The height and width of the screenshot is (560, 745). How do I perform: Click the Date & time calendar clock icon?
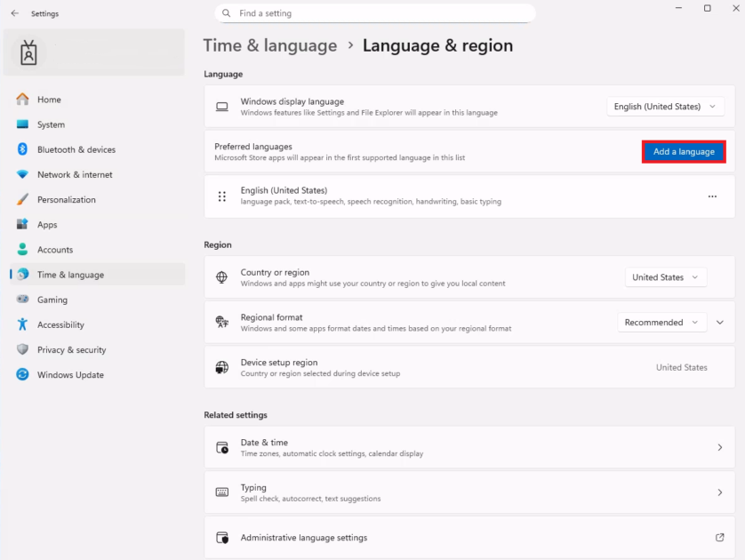(222, 447)
